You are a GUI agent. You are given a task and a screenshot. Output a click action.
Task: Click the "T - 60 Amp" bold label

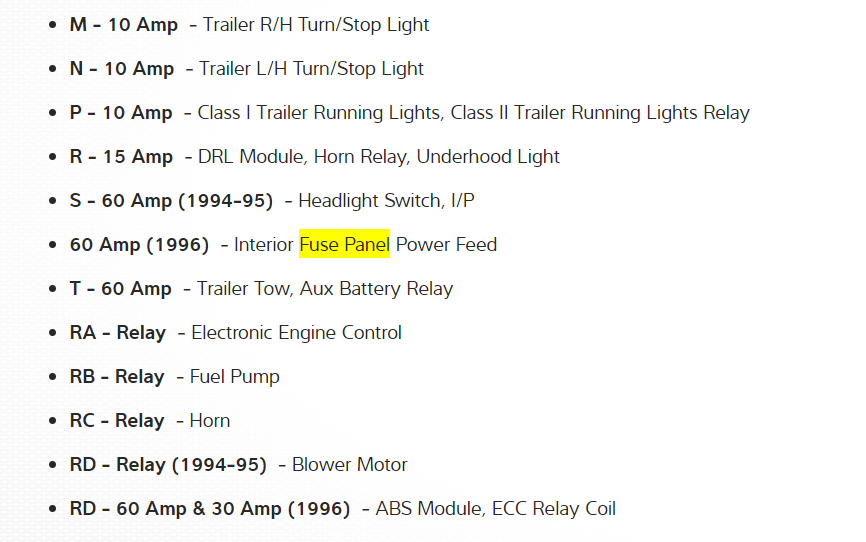point(121,289)
